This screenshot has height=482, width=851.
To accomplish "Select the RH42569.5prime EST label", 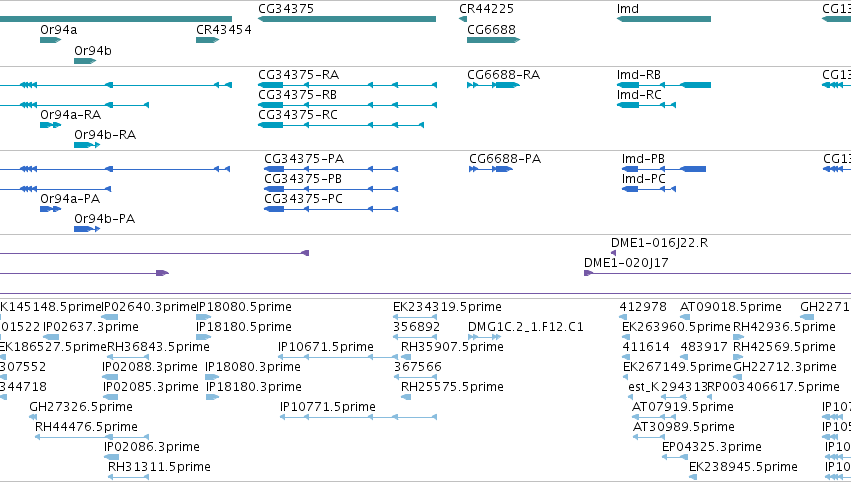I will pos(784,347).
